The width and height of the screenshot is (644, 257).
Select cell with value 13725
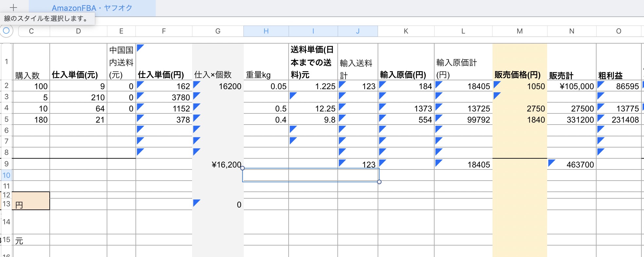(463, 108)
